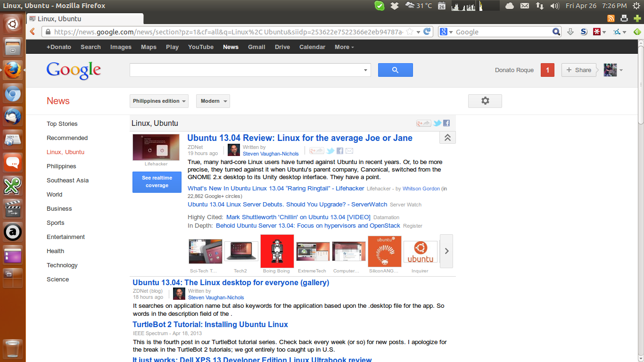The height and width of the screenshot is (362, 644).
Task: Open Maps in the Google bar
Action: 149,47
